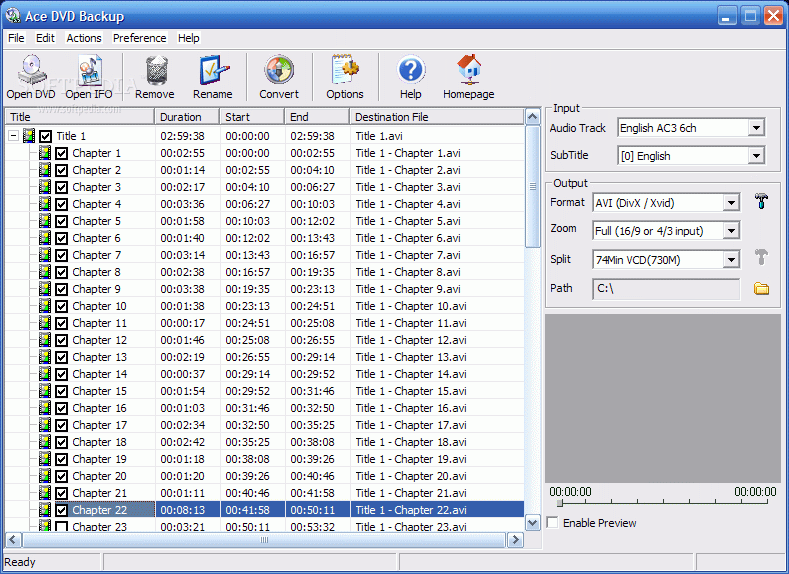Click the film icon of Chapter 7
Image resolution: width=789 pixels, height=574 pixels.
[x=45, y=255]
